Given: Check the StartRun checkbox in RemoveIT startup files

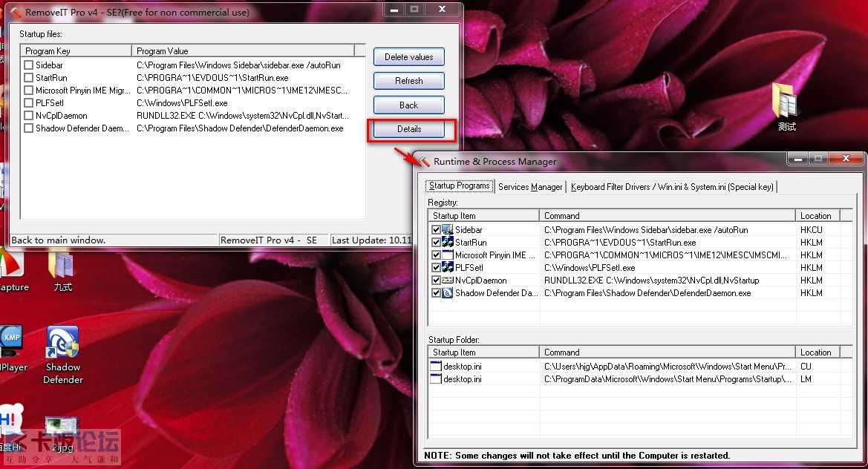Looking at the screenshot, I should [29, 77].
